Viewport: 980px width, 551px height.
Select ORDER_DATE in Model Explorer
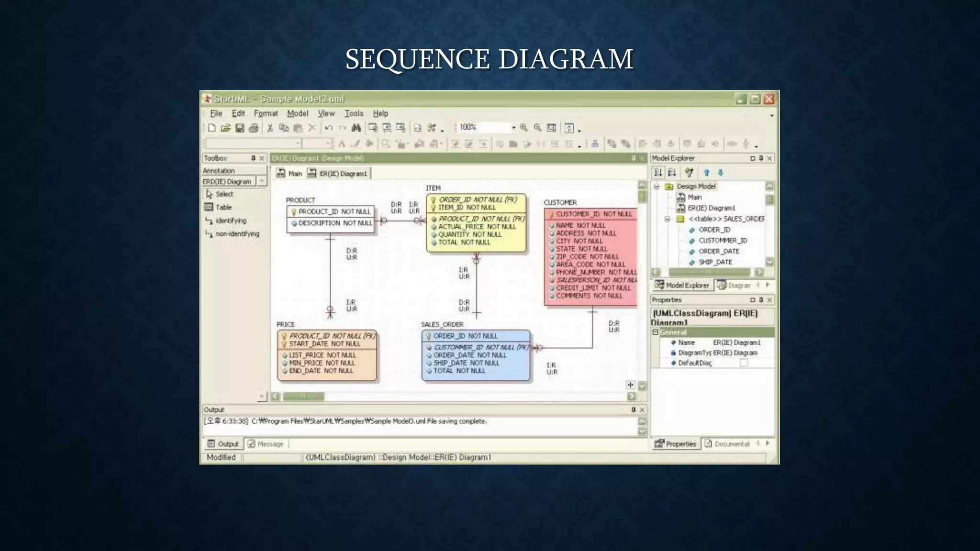(718, 252)
